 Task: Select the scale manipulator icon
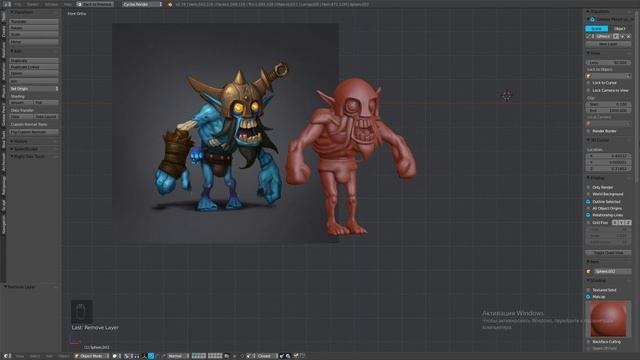[x=164, y=356]
